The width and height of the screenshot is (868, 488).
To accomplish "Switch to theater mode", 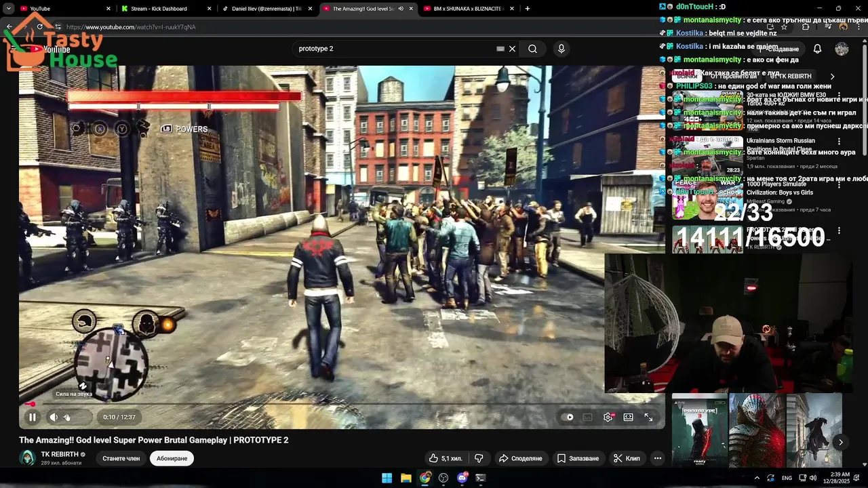I will (x=628, y=417).
